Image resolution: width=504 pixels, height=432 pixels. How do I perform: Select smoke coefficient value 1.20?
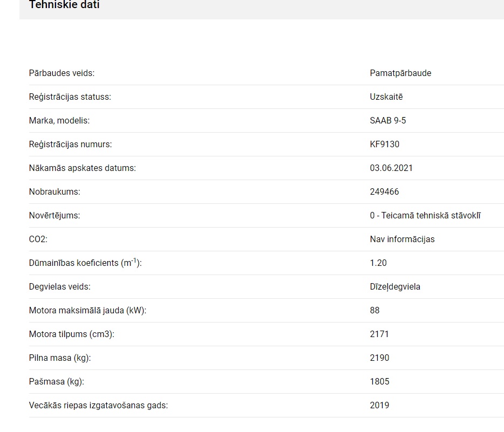(378, 263)
